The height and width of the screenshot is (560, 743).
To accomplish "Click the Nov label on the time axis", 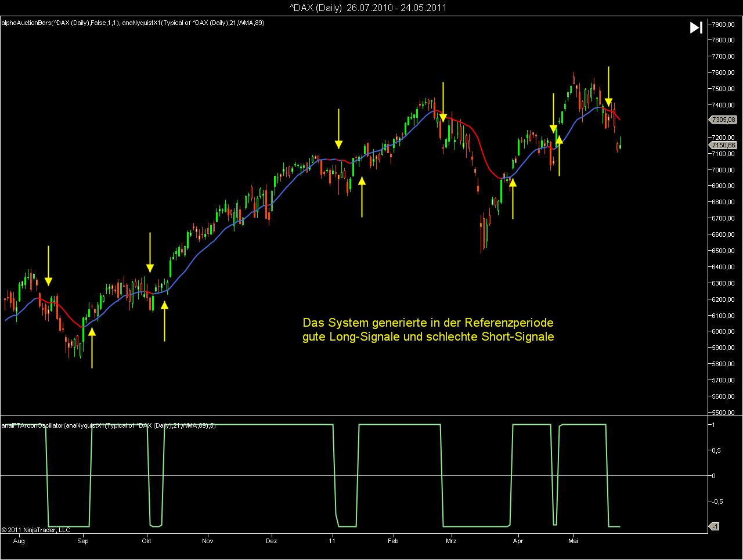I will (x=208, y=541).
